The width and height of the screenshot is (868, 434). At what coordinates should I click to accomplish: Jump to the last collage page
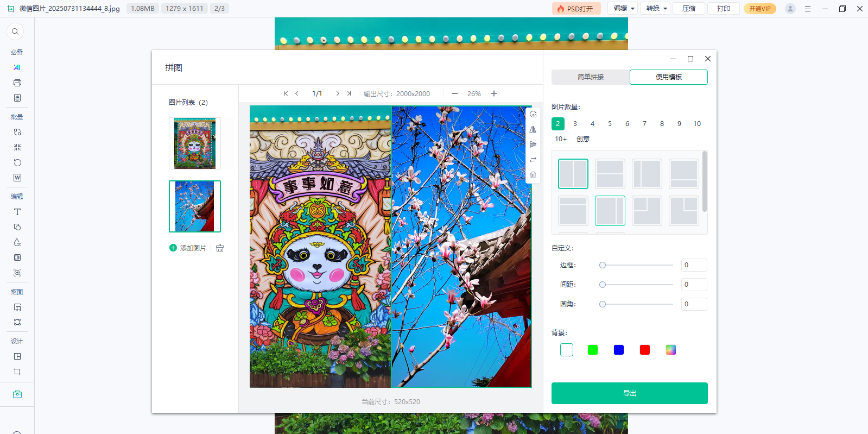pos(349,93)
